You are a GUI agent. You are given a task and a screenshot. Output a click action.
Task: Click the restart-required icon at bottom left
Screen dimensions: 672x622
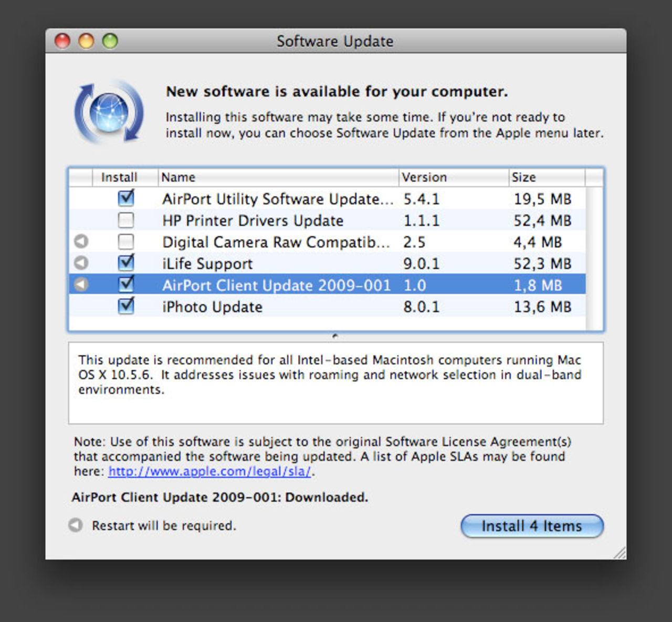76,525
